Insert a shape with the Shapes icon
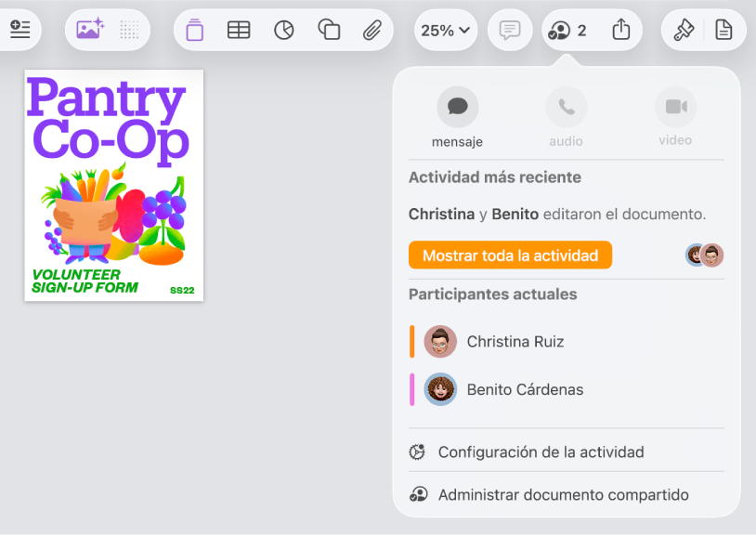Screen dimensions: 756x536 click(x=329, y=30)
